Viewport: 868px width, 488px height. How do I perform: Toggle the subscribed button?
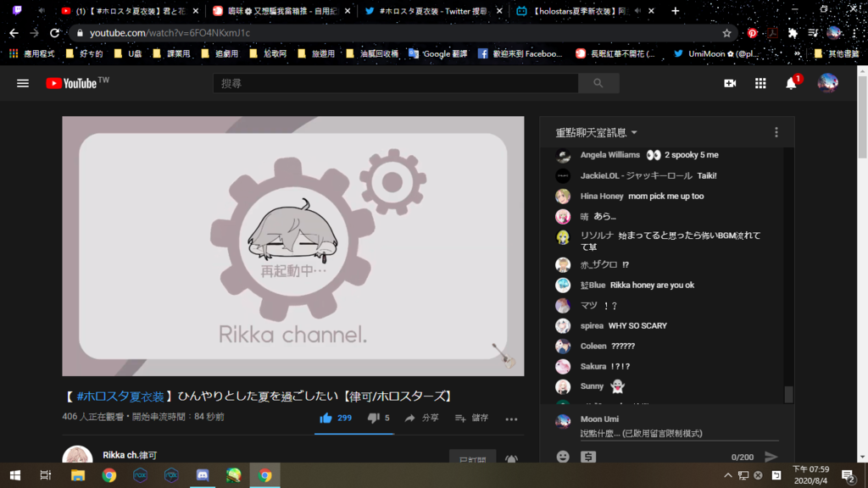(x=473, y=457)
